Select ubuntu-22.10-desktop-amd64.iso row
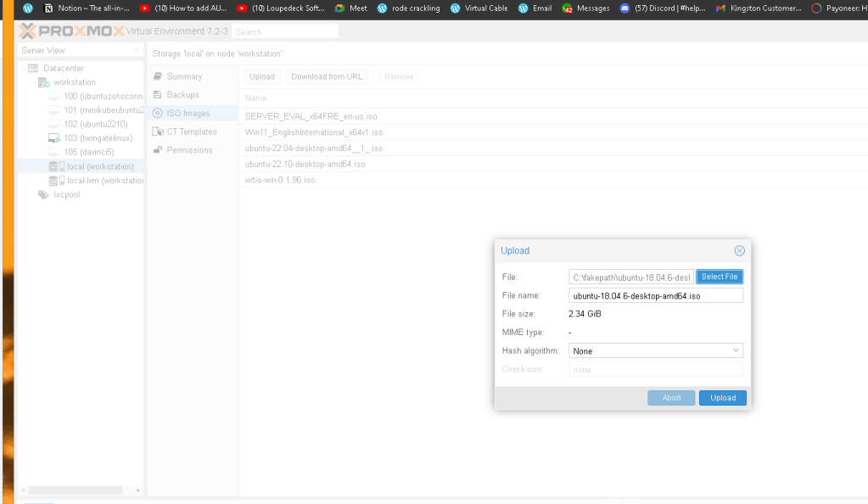This screenshot has height=504, width=868. 553,164
